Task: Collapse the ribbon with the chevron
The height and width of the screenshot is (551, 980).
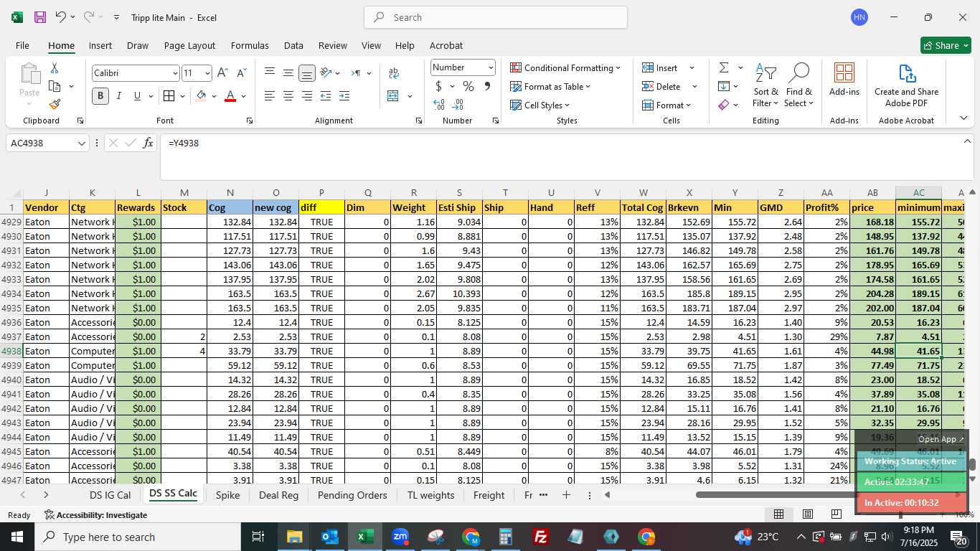Action: click(963, 118)
